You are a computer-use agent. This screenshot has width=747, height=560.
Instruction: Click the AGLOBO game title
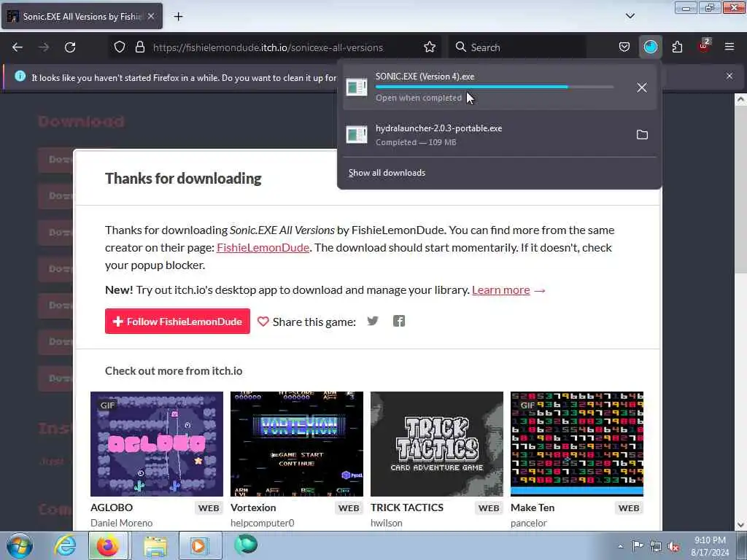pyautogui.click(x=112, y=507)
